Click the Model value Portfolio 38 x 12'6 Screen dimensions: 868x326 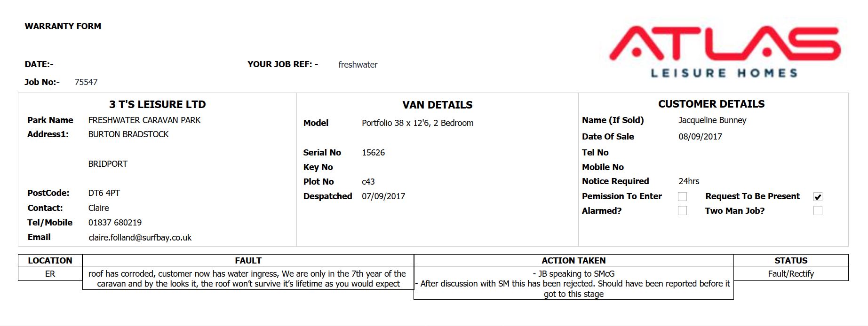click(x=417, y=123)
